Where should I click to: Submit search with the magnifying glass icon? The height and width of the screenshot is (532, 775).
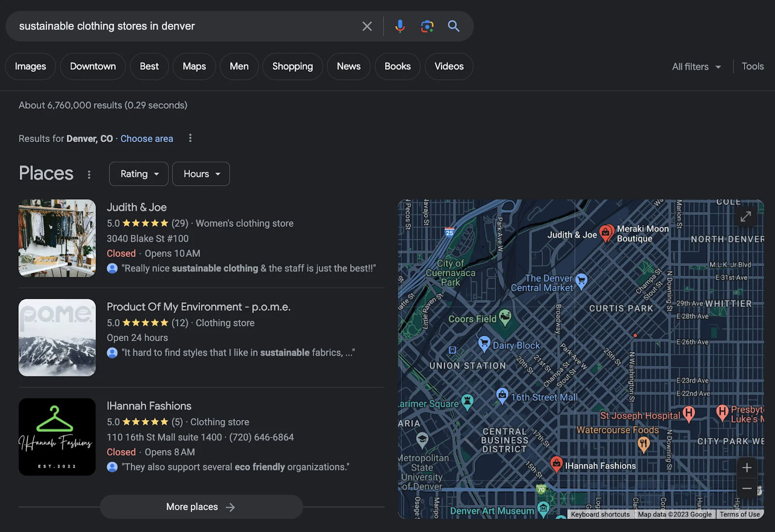pos(453,26)
